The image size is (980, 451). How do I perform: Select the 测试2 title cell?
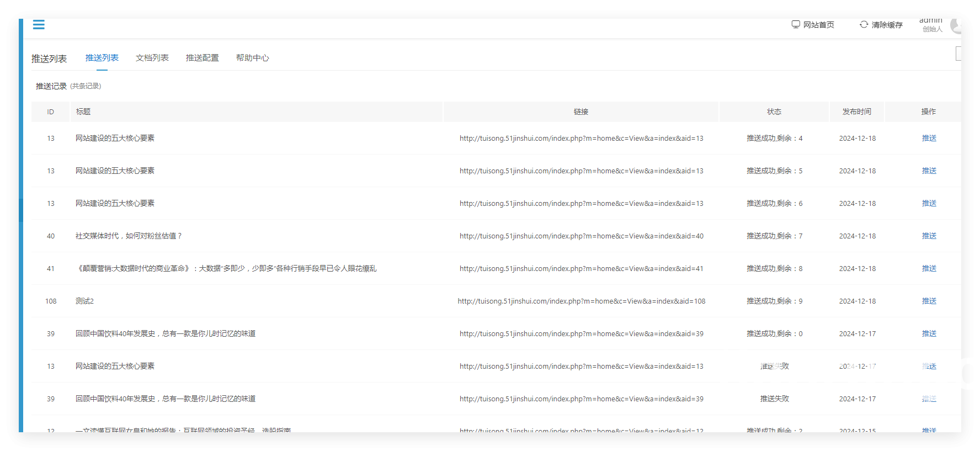click(x=84, y=301)
